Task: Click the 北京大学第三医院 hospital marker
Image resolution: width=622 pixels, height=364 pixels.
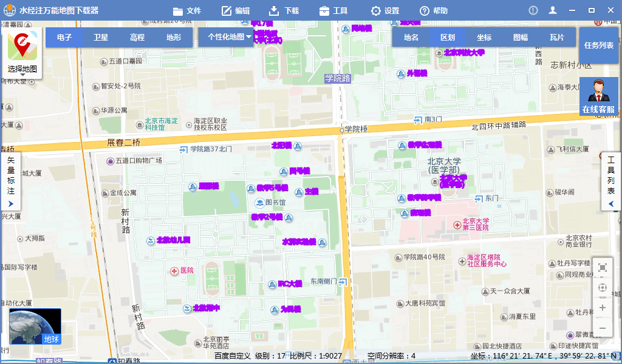Action: (457, 225)
